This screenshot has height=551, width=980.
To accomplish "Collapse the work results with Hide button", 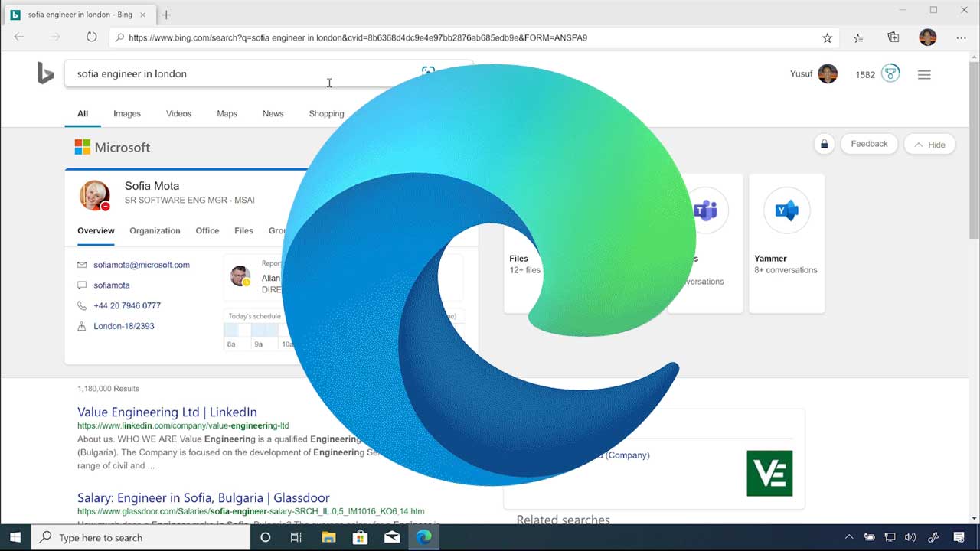I will (929, 145).
